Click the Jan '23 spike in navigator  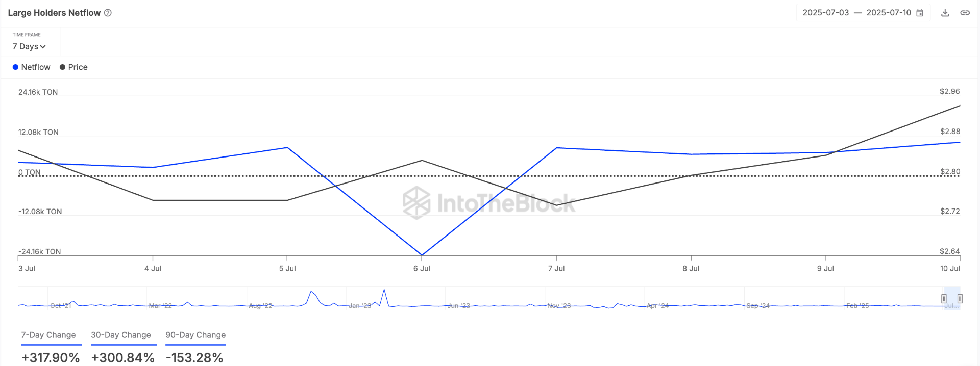(384, 291)
